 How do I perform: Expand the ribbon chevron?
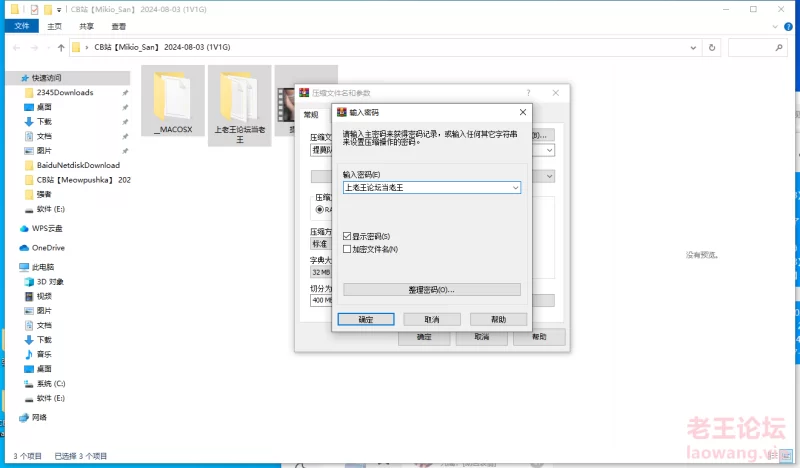pyautogui.click(x=775, y=27)
